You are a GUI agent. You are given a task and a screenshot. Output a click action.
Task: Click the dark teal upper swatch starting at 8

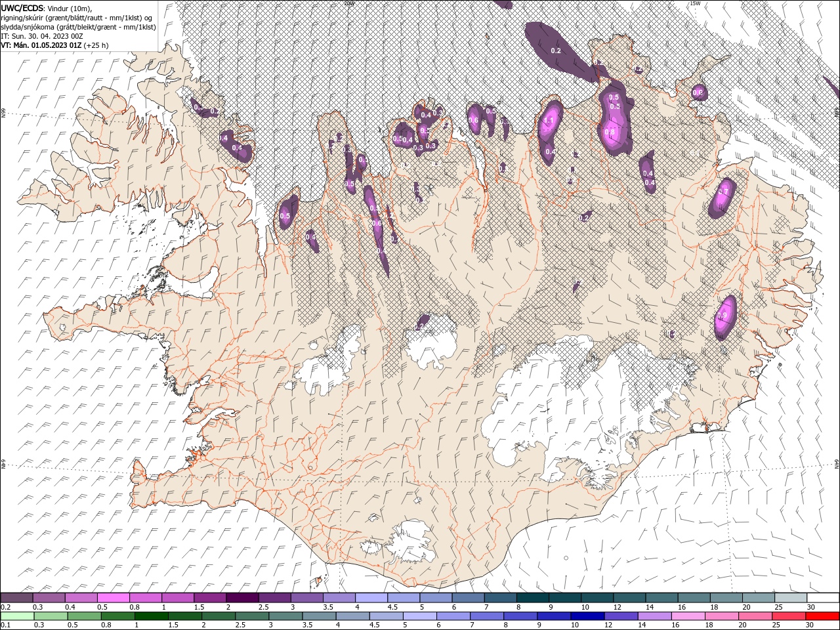click(x=532, y=598)
